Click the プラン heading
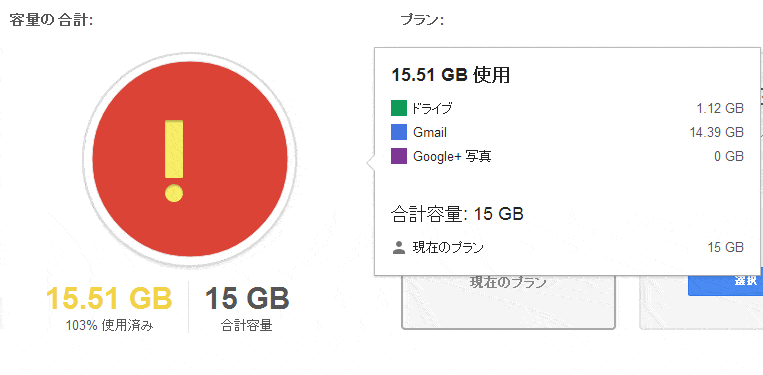This screenshot has width=763, height=375. [x=422, y=20]
